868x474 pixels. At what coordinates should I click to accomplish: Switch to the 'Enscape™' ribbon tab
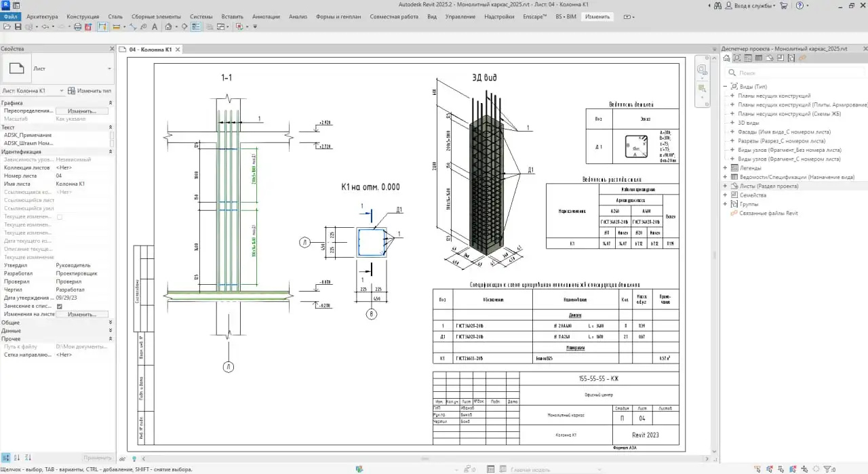click(534, 16)
